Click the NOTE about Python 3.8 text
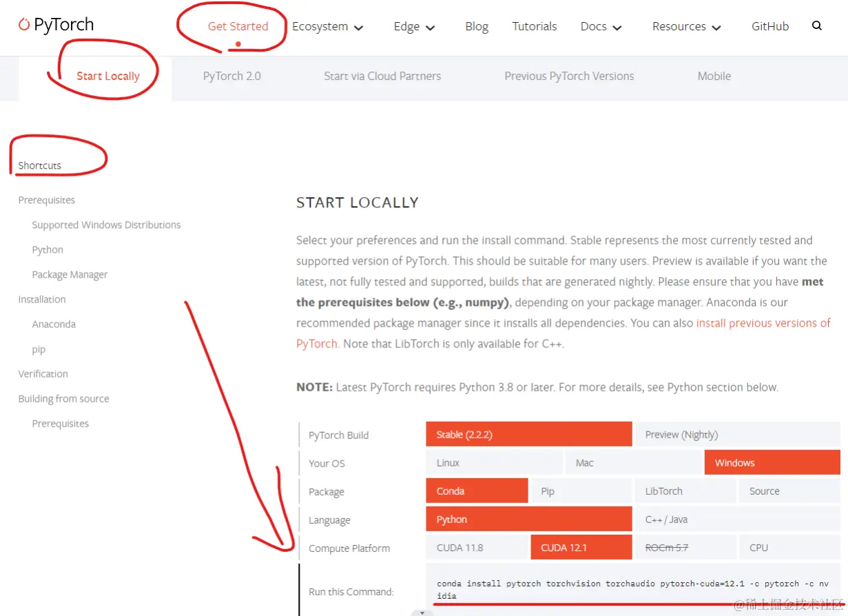Image resolution: width=848 pixels, height=616 pixels. tap(537, 387)
